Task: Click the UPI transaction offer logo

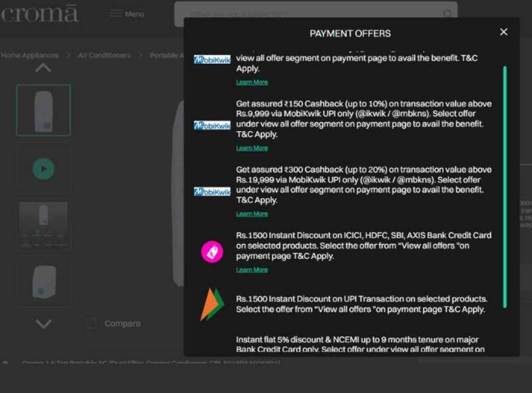Action: pos(212,304)
